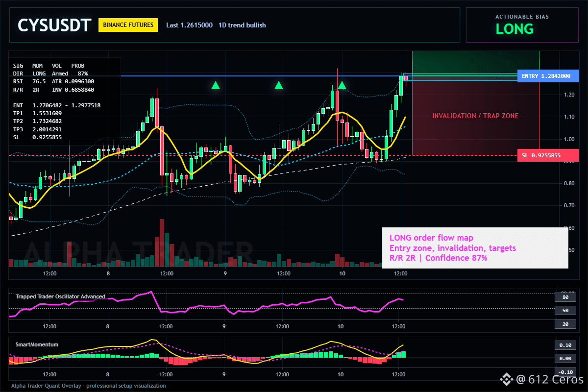Click the 0.00 level box on SmartMomentum

pyautogui.click(x=565, y=358)
